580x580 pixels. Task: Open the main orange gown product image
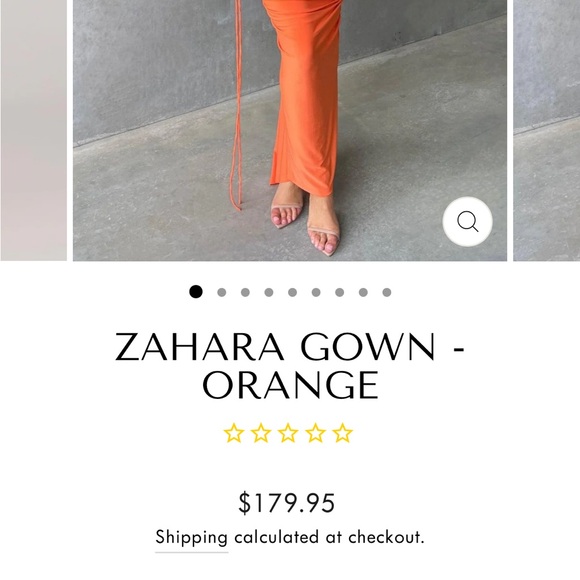290,130
